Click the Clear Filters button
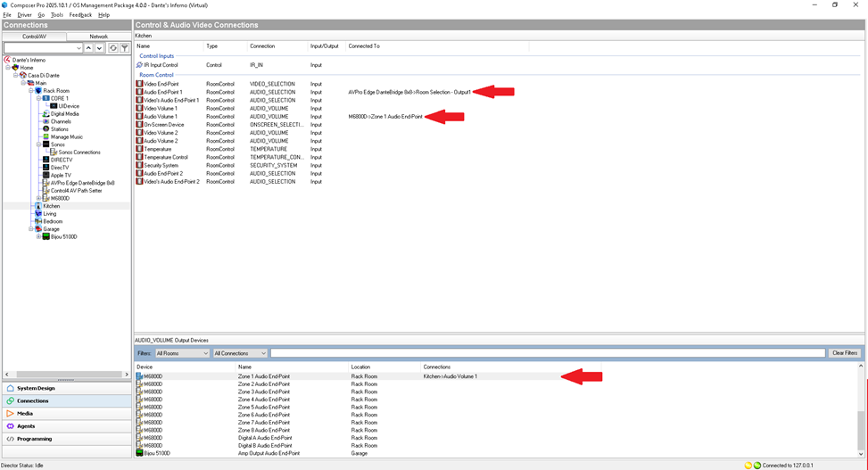868x470 pixels. [844, 353]
